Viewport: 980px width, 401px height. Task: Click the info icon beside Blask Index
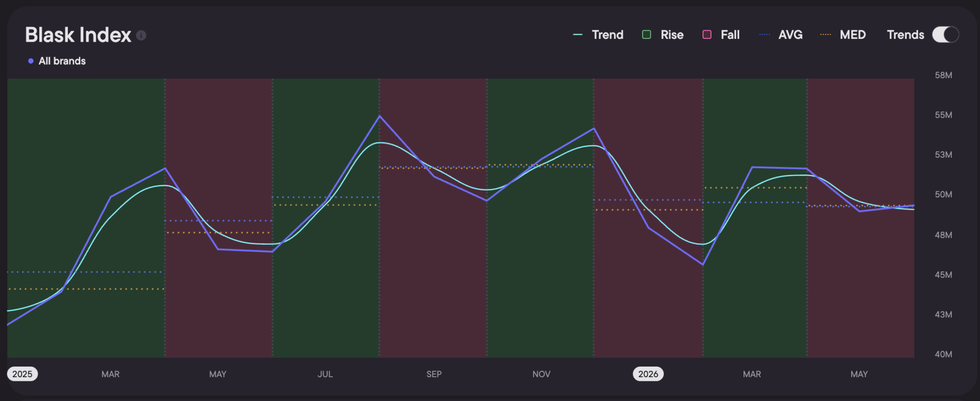[x=141, y=35]
